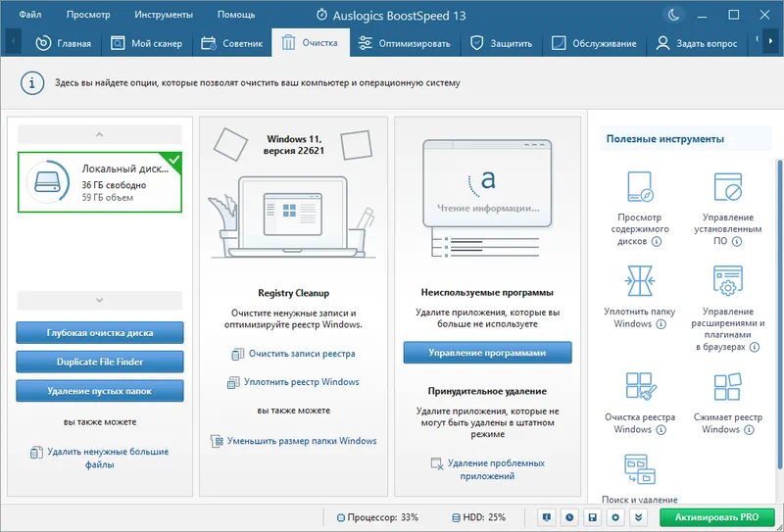784x532 pixels.
Task: Open Поиск и удаление tool icon
Action: [640, 469]
